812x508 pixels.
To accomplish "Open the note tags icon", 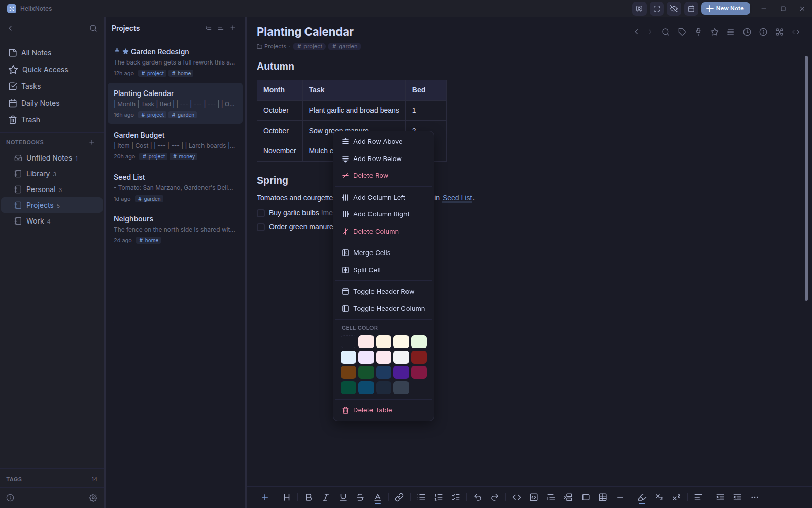I will [682, 32].
